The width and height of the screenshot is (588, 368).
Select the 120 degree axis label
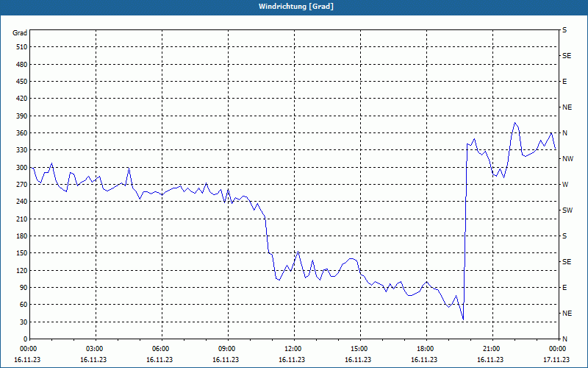point(22,270)
